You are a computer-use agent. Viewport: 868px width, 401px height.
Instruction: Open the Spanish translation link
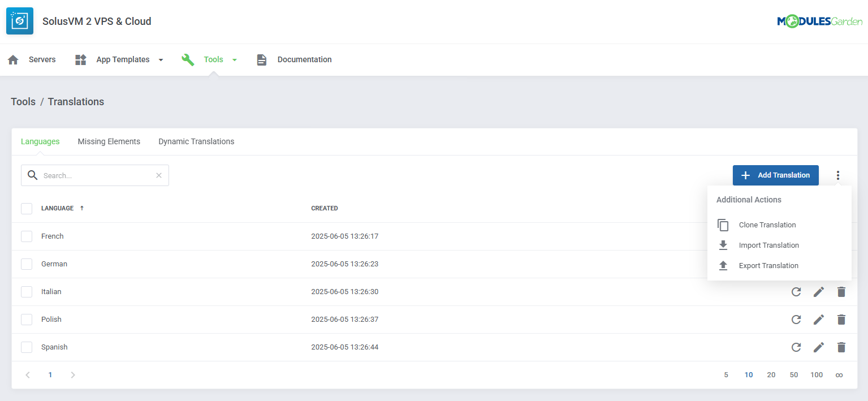[54, 347]
